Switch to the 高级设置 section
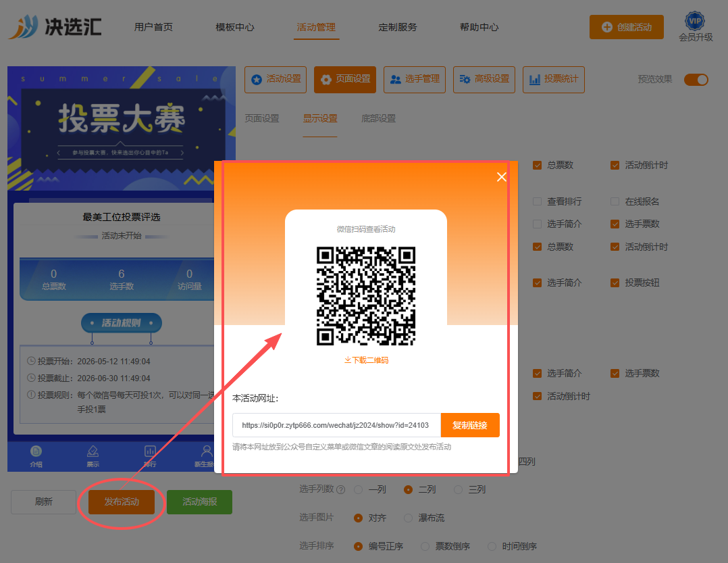The image size is (728, 563). tap(484, 80)
